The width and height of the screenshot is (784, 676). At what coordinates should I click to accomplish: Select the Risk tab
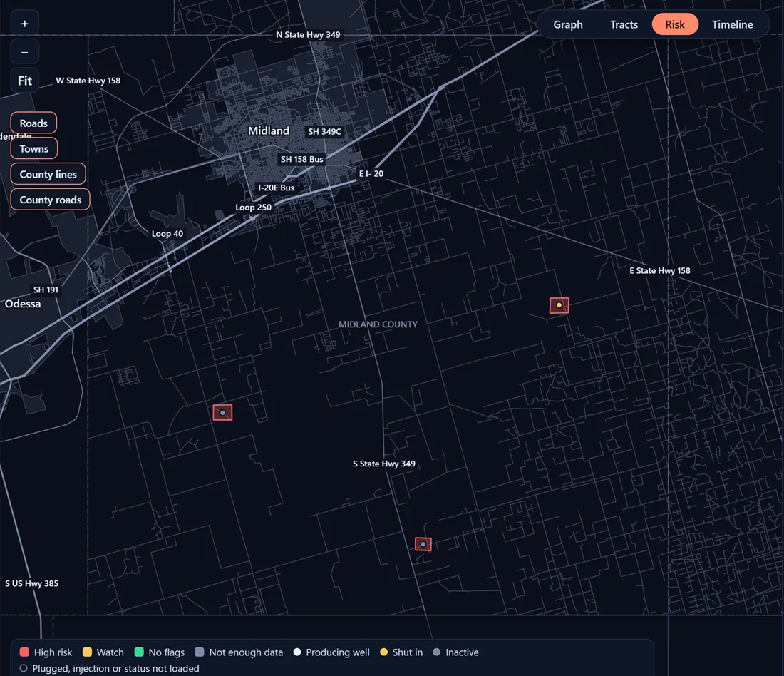tap(675, 24)
